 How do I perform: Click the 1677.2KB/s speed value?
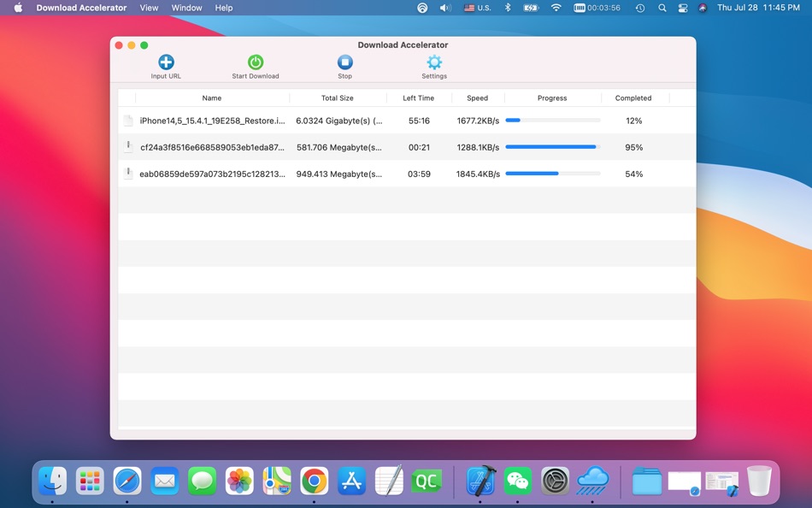coord(478,121)
